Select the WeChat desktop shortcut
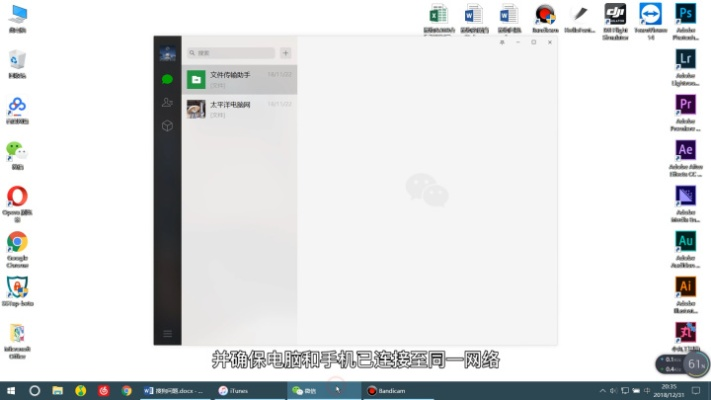This screenshot has width=711, height=400. coord(17,156)
